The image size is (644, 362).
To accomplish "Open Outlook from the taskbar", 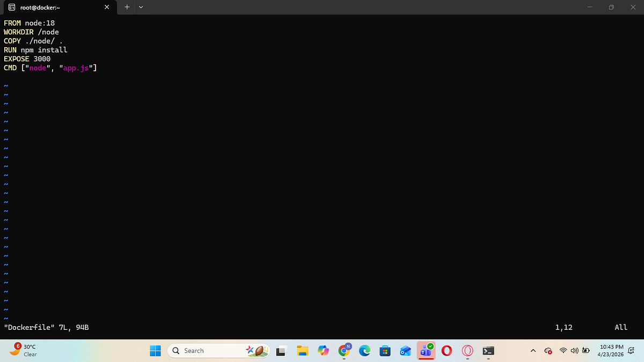I will [x=406, y=351].
